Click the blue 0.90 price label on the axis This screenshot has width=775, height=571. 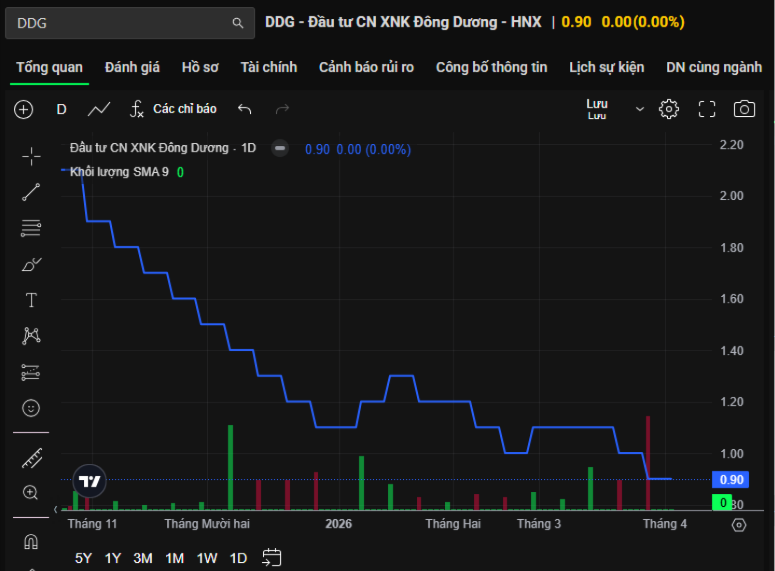[x=731, y=480]
